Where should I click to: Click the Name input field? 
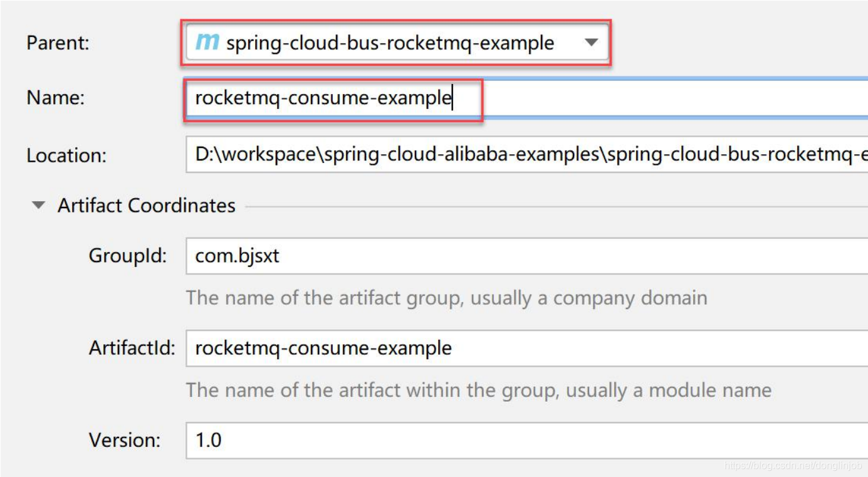coord(527,98)
